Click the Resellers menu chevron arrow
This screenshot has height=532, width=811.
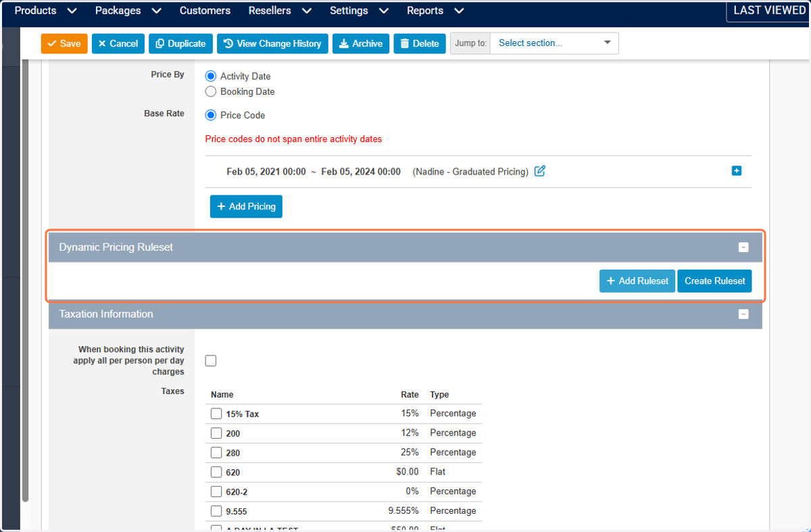pyautogui.click(x=307, y=11)
